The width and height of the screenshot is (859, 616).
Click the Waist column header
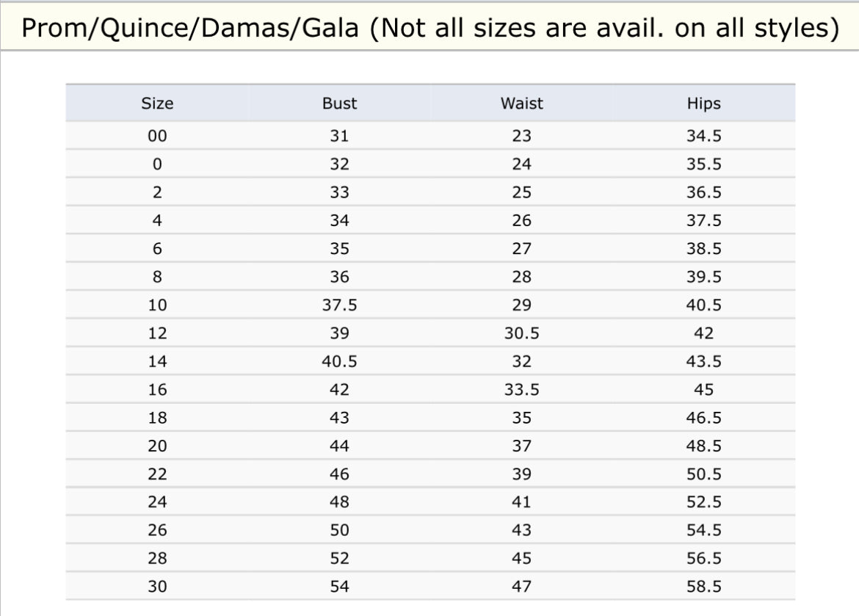pyautogui.click(x=521, y=104)
